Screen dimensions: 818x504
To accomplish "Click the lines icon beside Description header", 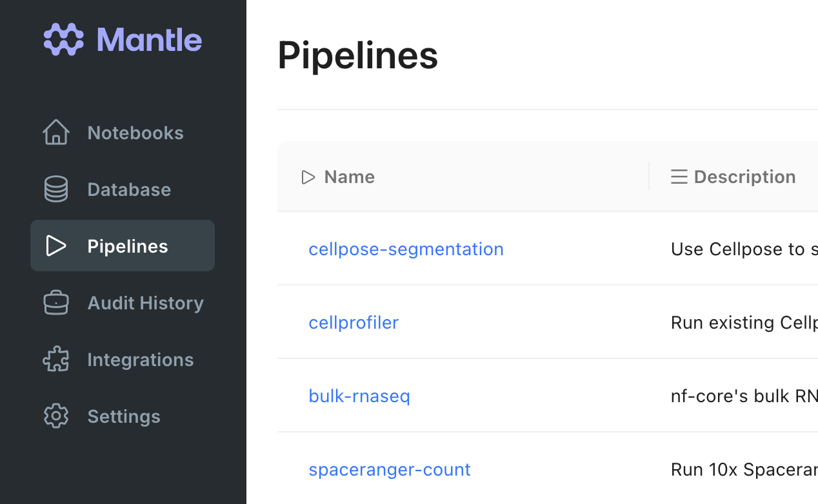I will pyautogui.click(x=679, y=177).
